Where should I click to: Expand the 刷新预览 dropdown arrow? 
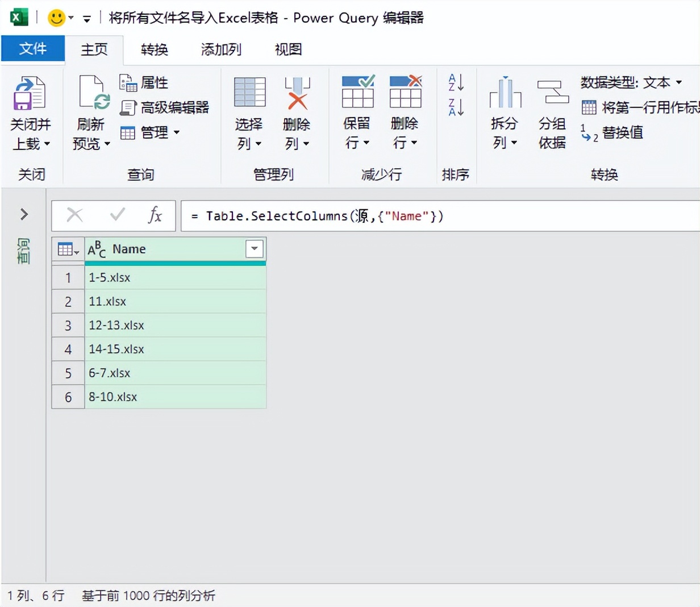[x=107, y=144]
